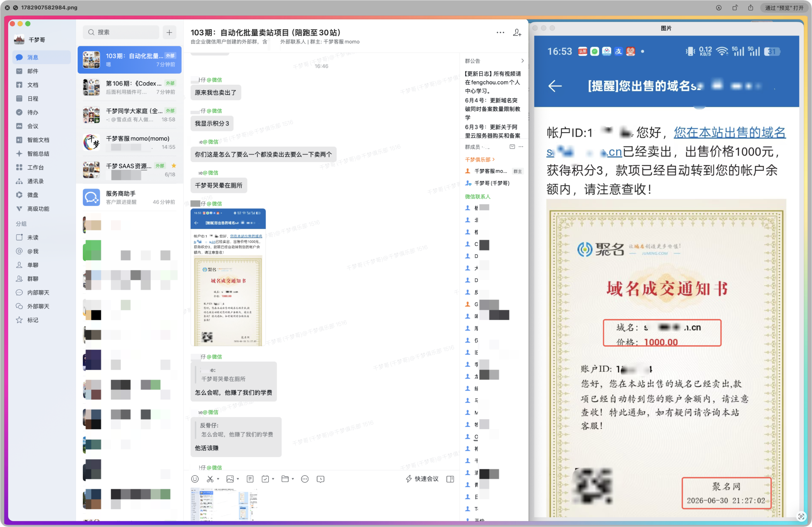This screenshot has height=527, width=812.
Task: Click 通过"预览"打开 button in title bar
Action: pyautogui.click(x=784, y=8)
